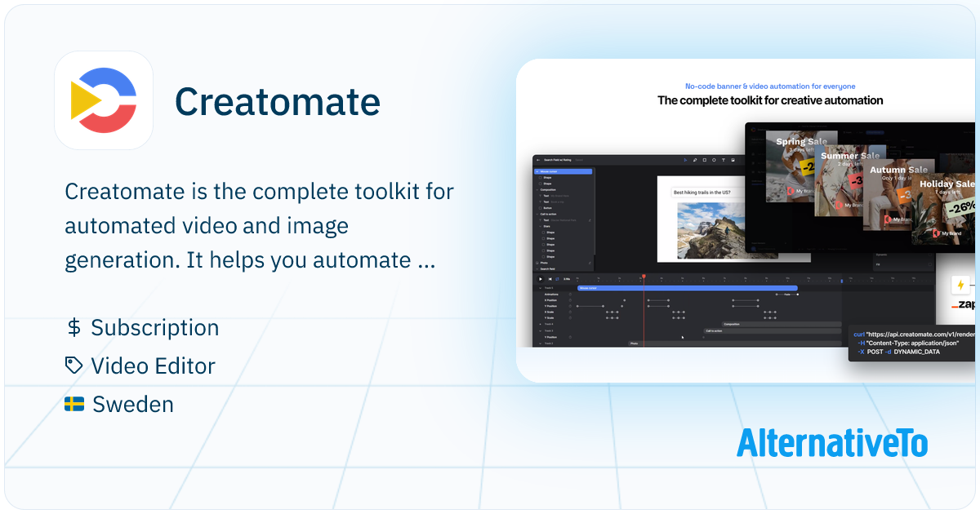Collapse the Mouse cursor layer group
Screen dimensions: 980x514
[537, 171]
